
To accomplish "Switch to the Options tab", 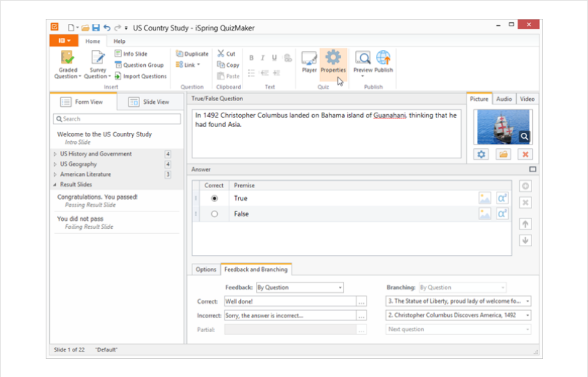I will coord(206,269).
